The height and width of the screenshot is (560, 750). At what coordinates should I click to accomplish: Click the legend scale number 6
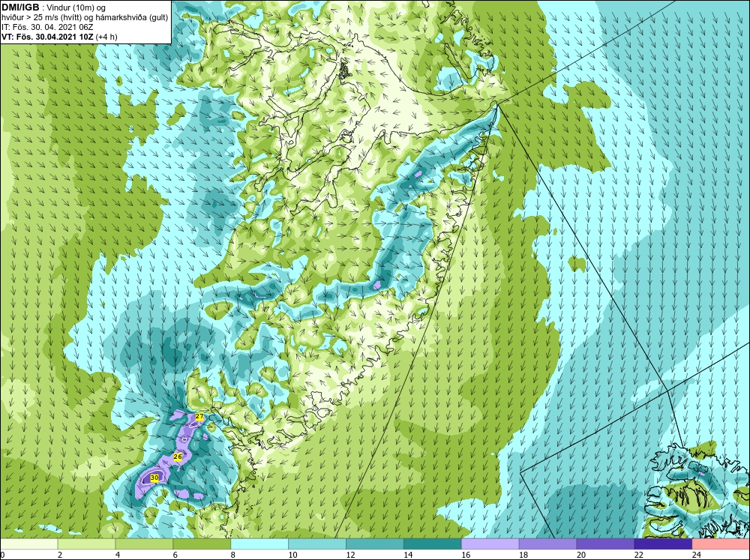[x=175, y=555]
